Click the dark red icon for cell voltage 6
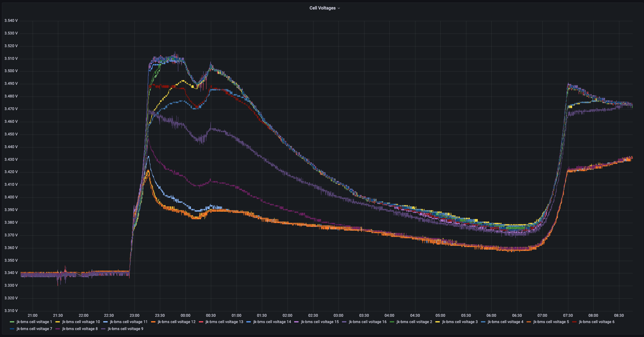The width and height of the screenshot is (644, 337). pos(574,322)
